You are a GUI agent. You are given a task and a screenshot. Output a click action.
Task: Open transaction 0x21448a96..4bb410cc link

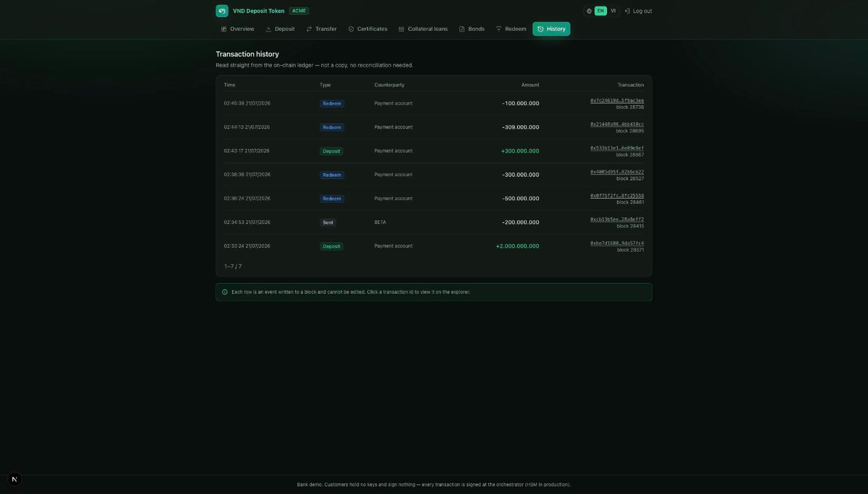coord(617,124)
